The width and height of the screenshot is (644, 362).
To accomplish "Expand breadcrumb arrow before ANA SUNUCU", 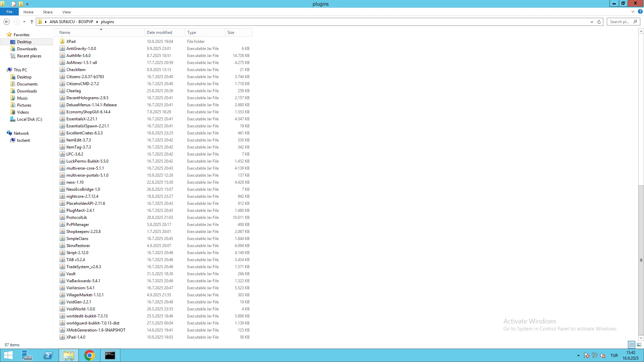I will pos(46,22).
